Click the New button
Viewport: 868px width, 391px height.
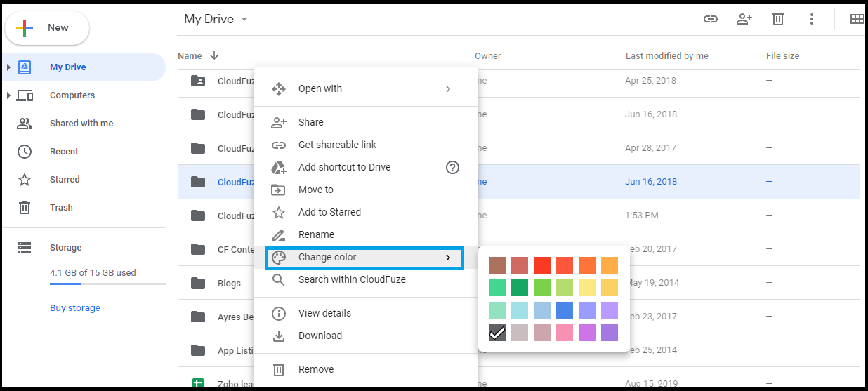47,28
